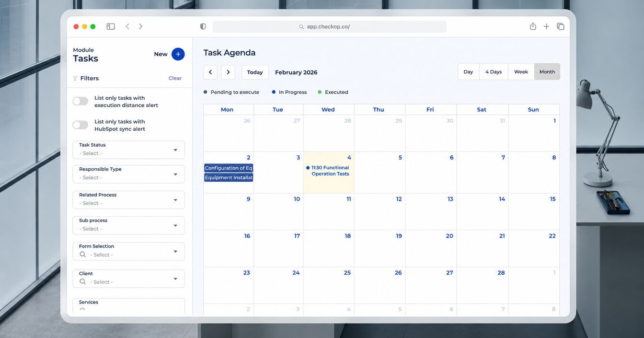The image size is (644, 338).
Task: Open 11:30 Functional Operation Tests event
Action: point(328,171)
